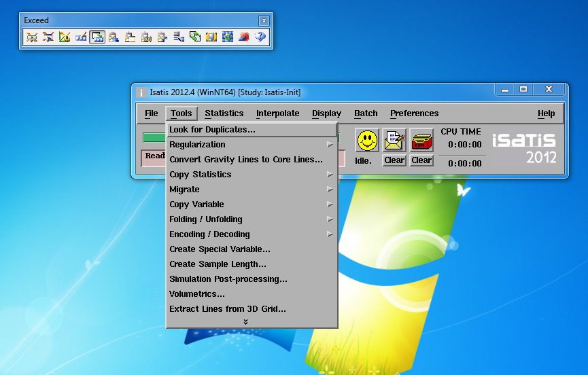Click the pressed overlapping-windows green arrow icon
This screenshot has width=588, height=375.
(x=97, y=37)
